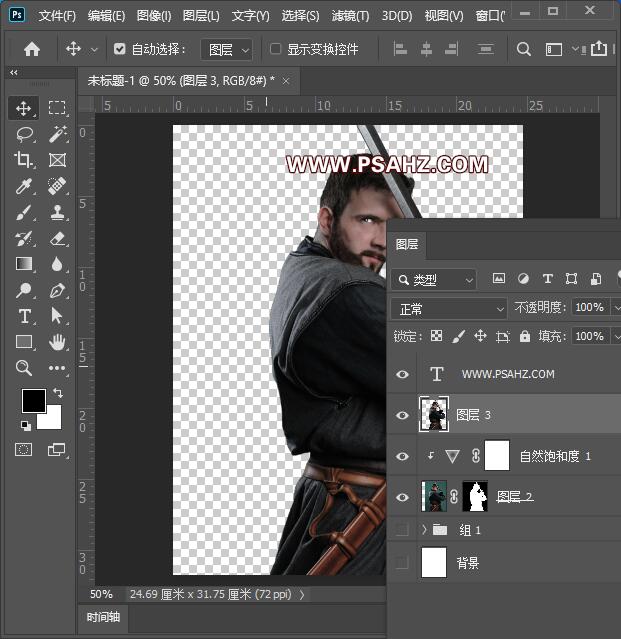Select the Brush tool
This screenshot has height=639, width=621.
24,212
